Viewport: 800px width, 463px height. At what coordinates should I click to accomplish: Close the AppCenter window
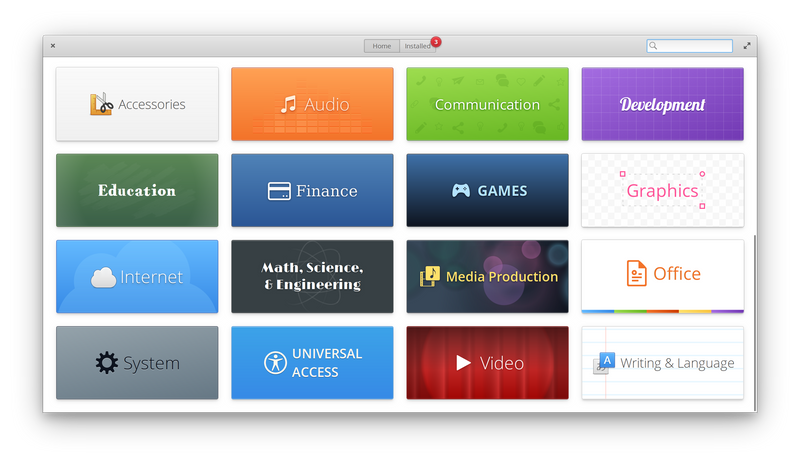(53, 46)
